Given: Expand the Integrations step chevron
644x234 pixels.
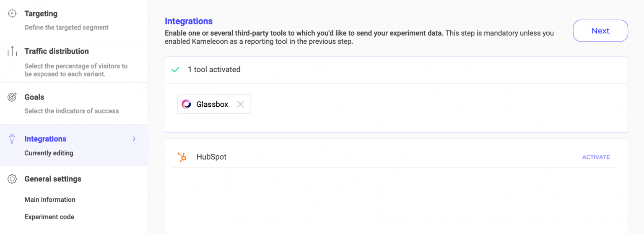Looking at the screenshot, I should point(134,139).
